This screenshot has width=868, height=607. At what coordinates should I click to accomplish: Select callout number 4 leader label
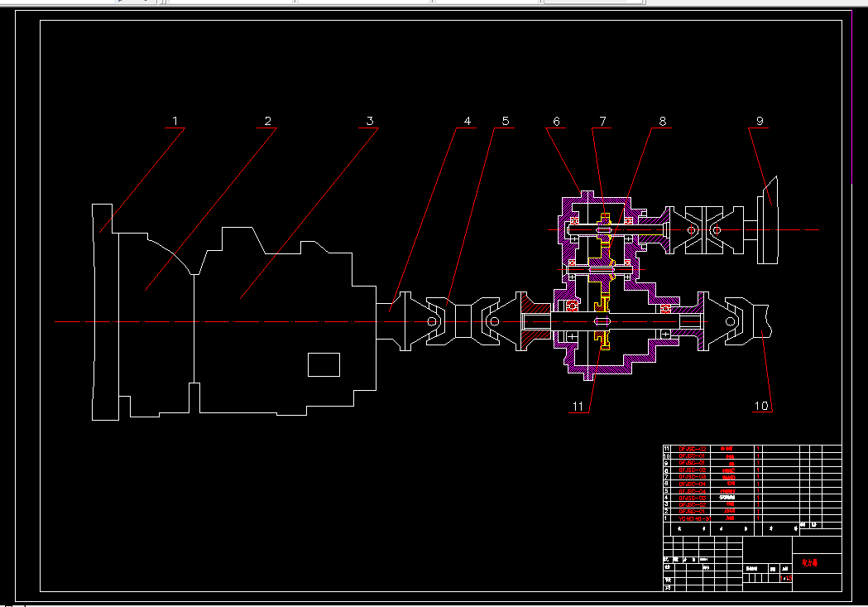pyautogui.click(x=468, y=121)
